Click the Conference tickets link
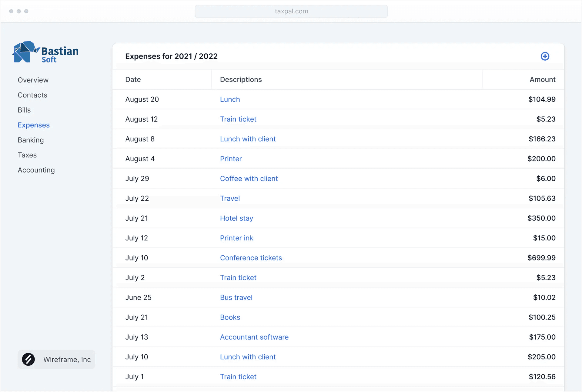The height and width of the screenshot is (392, 582). 251,258
